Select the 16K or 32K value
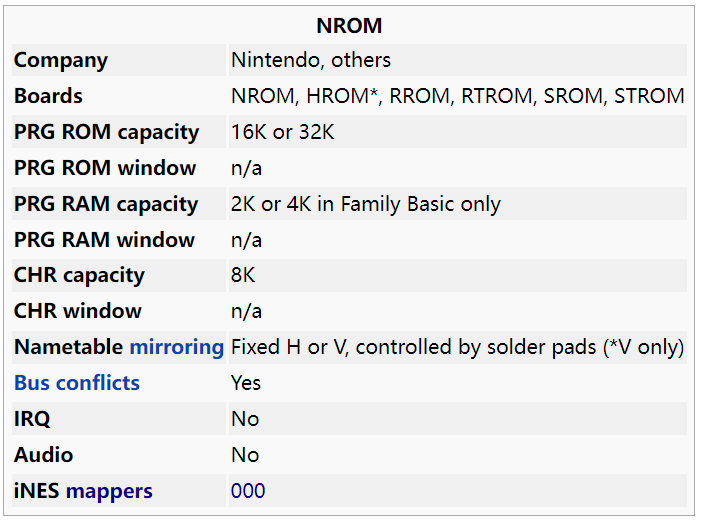 282,132
